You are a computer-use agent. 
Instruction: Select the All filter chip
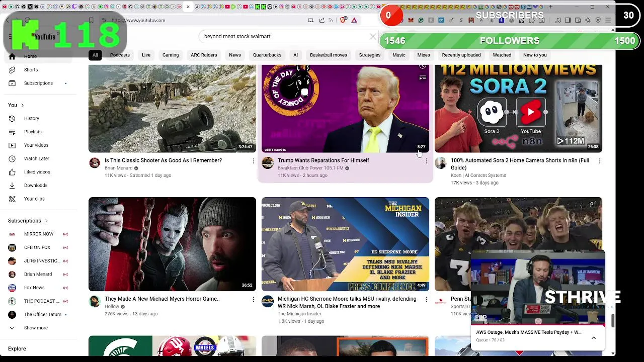tap(95, 55)
